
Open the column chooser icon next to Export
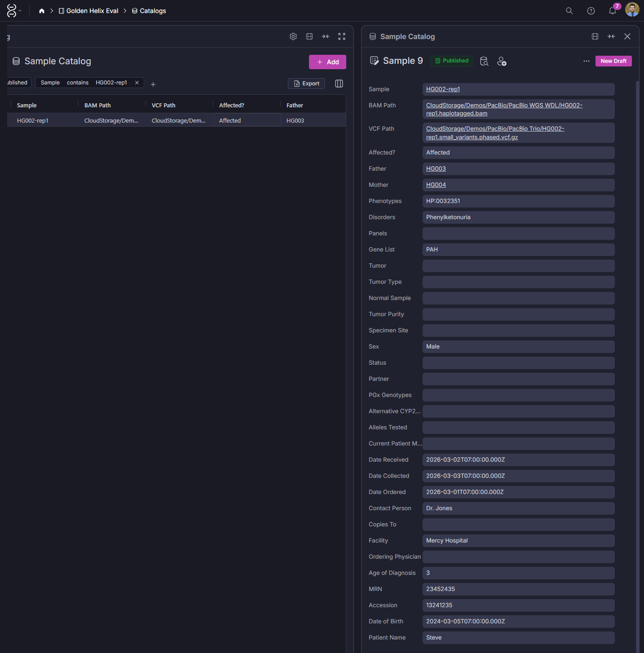(339, 84)
